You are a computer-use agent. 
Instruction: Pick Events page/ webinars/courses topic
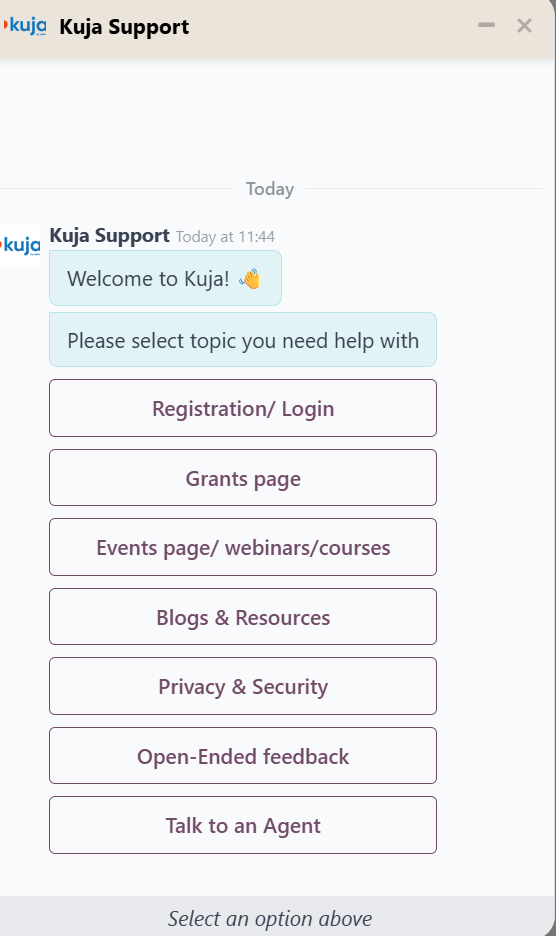pos(243,547)
